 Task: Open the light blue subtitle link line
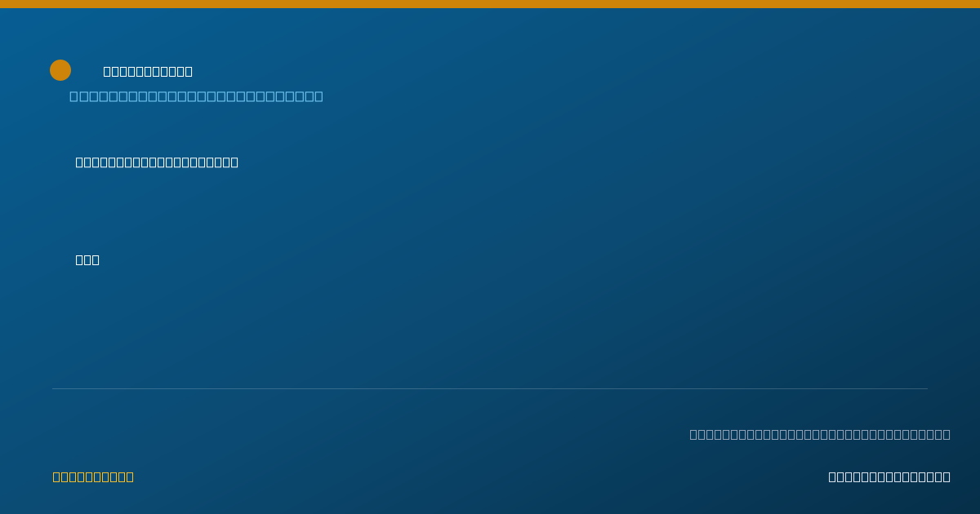(x=196, y=96)
